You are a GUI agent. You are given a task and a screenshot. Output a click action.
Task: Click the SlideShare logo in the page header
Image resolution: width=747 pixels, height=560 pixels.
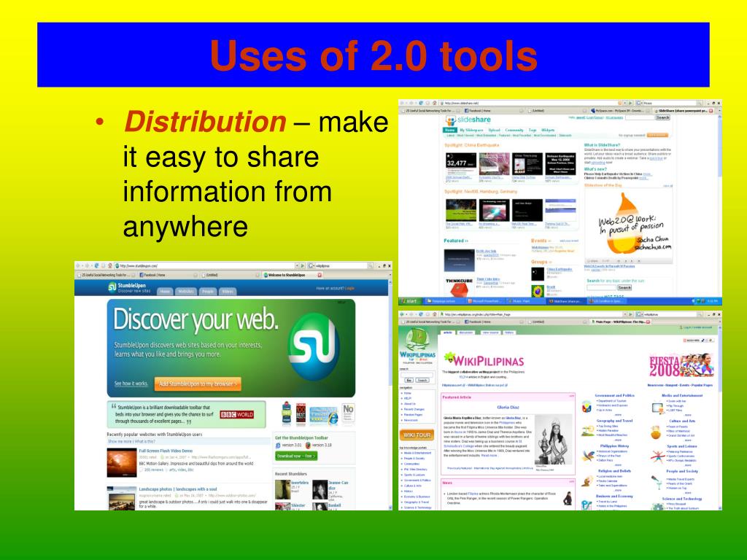pos(468,120)
